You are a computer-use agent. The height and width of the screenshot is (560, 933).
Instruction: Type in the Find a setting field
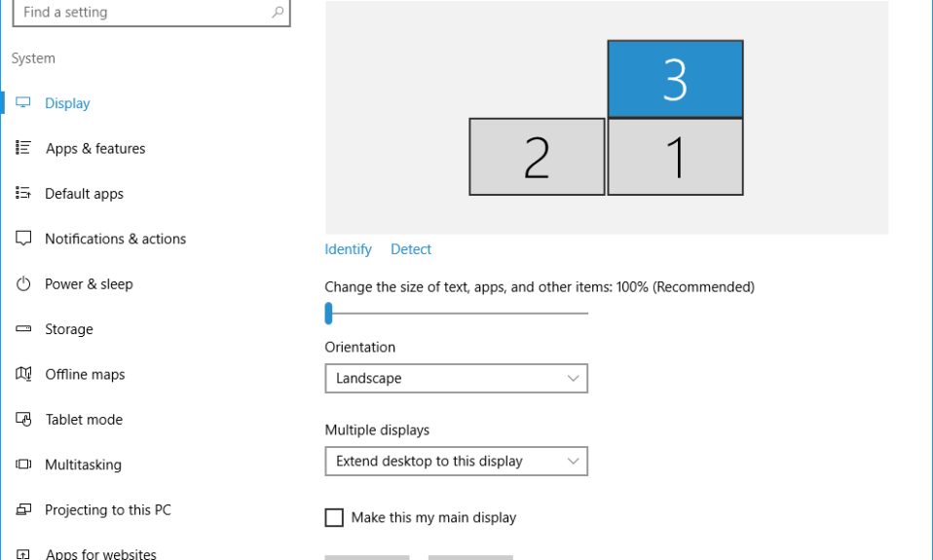[x=141, y=13]
